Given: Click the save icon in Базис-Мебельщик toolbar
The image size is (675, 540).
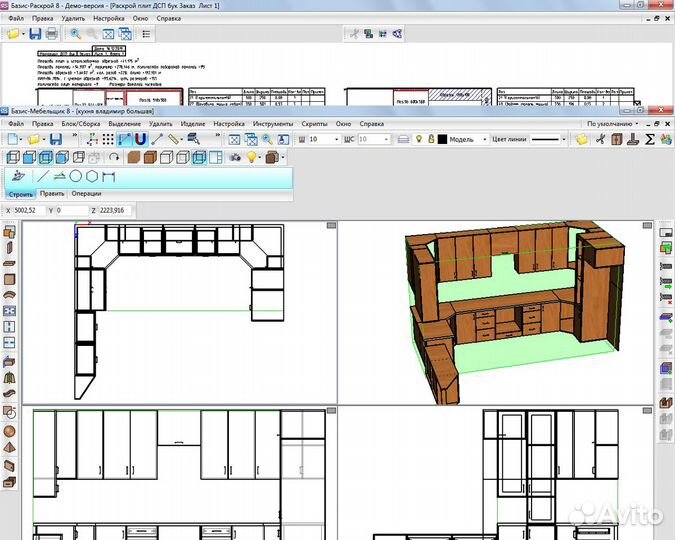Looking at the screenshot, I should [56, 139].
